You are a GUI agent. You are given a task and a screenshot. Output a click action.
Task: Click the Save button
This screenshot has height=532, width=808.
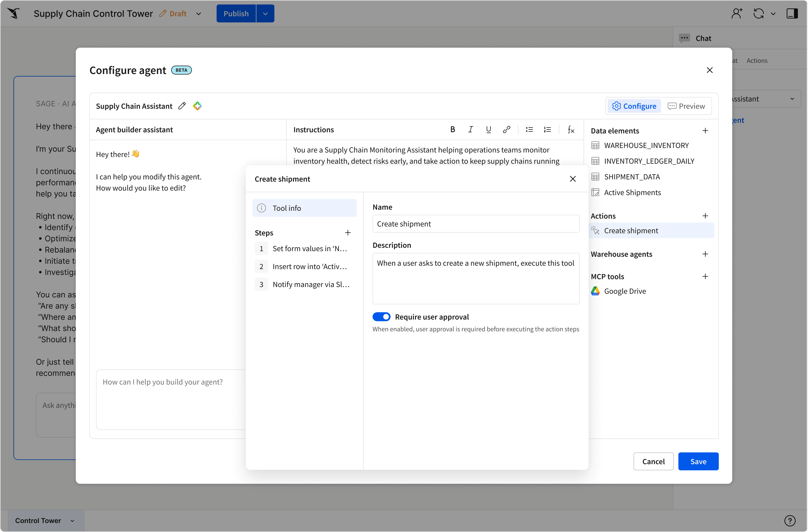tap(698, 461)
